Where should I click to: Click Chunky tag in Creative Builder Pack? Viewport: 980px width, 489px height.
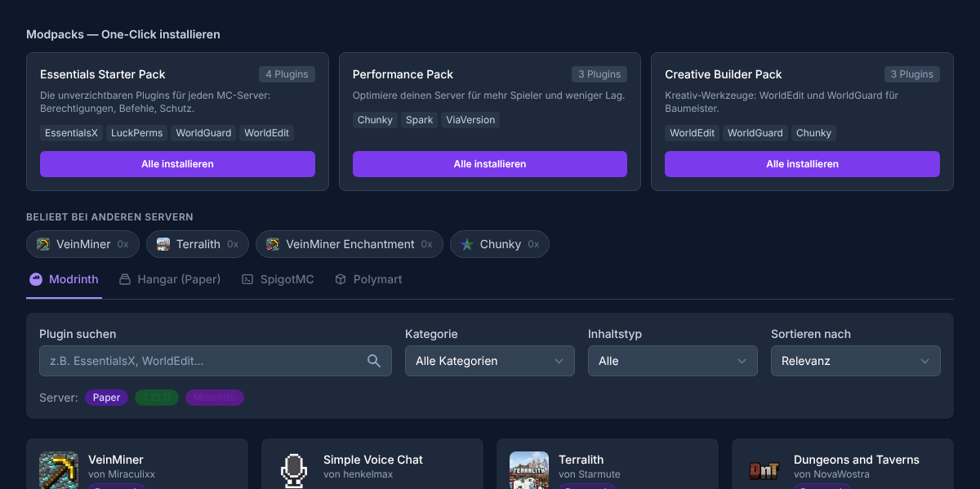813,133
